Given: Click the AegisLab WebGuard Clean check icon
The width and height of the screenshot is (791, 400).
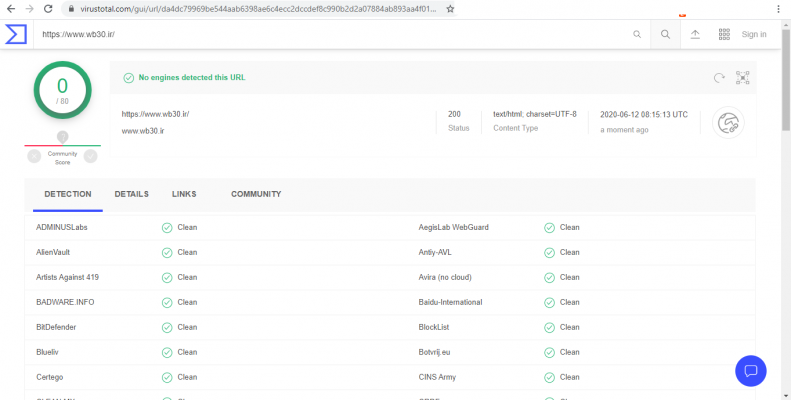Looking at the screenshot, I should [549, 228].
